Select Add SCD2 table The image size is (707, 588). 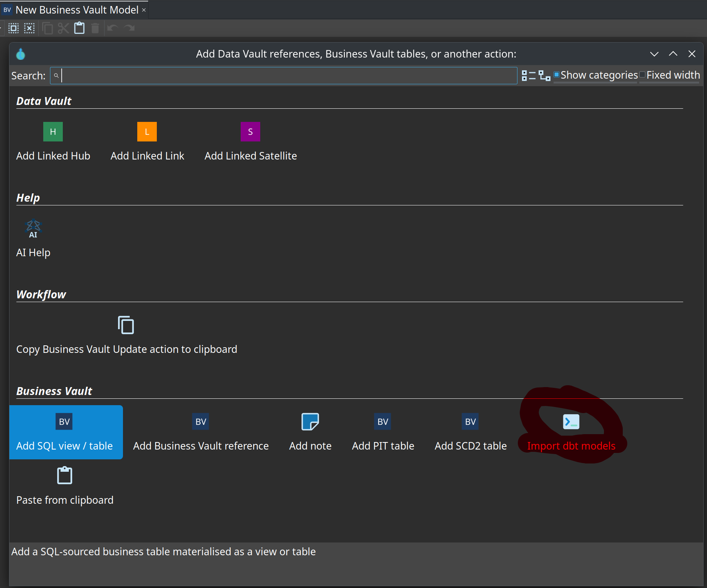click(470, 432)
